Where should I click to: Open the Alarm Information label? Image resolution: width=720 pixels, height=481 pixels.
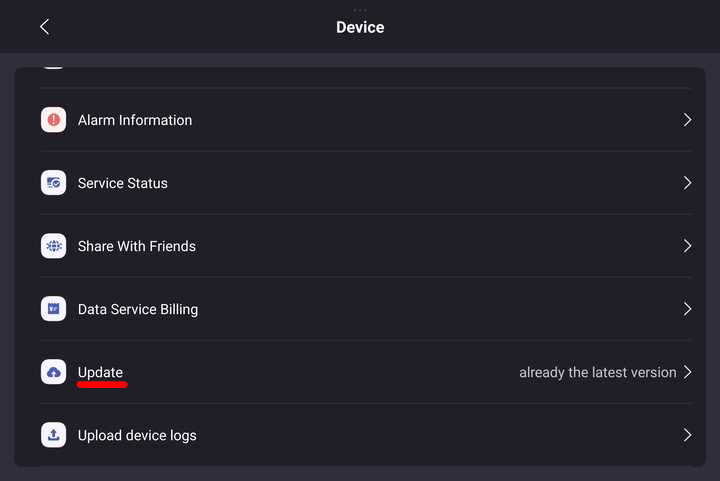pyautogui.click(x=135, y=120)
